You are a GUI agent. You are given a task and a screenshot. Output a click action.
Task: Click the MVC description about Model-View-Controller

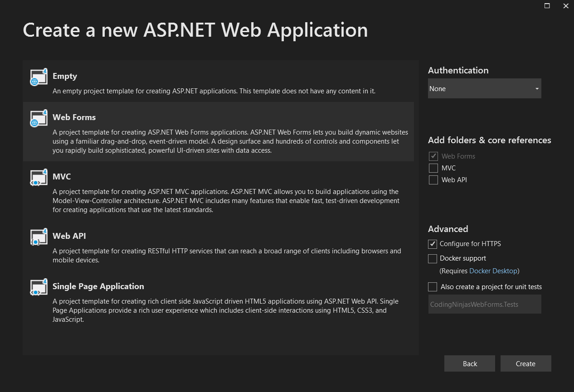(x=226, y=201)
